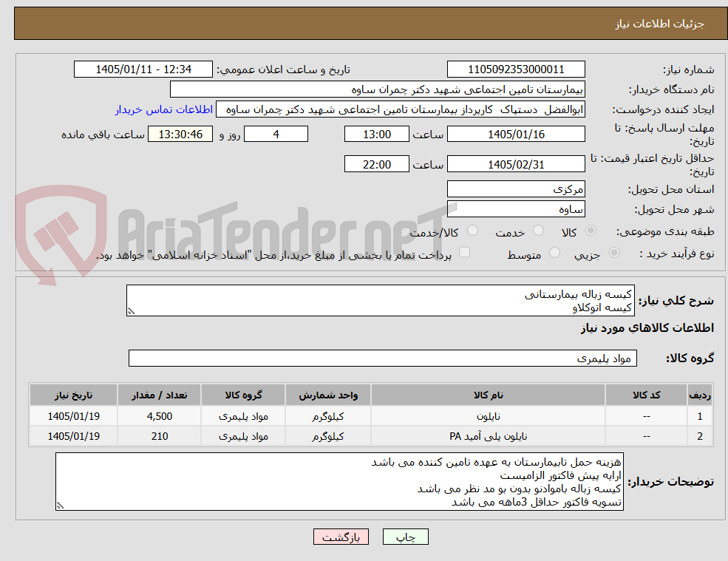Click row 2 unit cell کیلوگرم
Screen dimensions: 728x561
pyautogui.click(x=328, y=436)
